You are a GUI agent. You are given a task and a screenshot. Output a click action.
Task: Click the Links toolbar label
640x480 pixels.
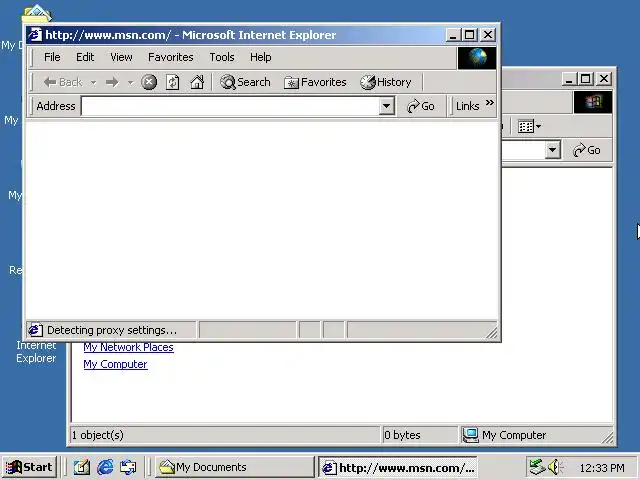point(467,106)
